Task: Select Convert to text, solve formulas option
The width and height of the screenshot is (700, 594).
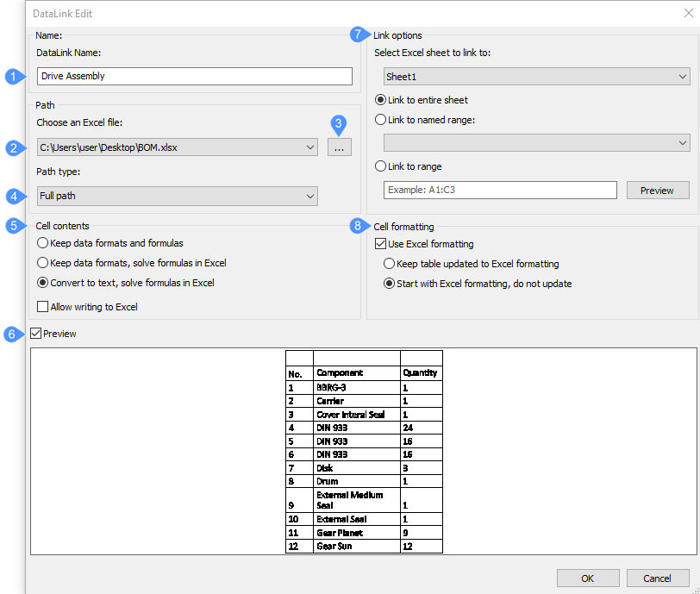Action: point(43,282)
